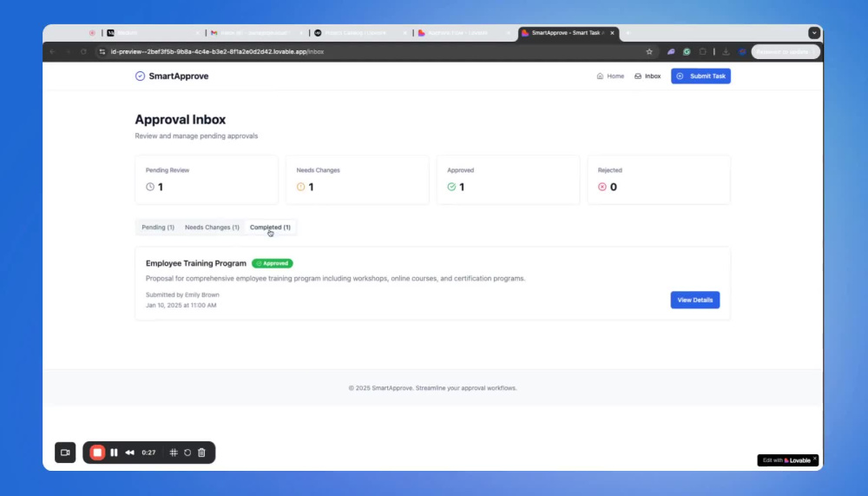Reload the page in the browser
Viewport: 868px width, 496px height.
tap(83, 51)
